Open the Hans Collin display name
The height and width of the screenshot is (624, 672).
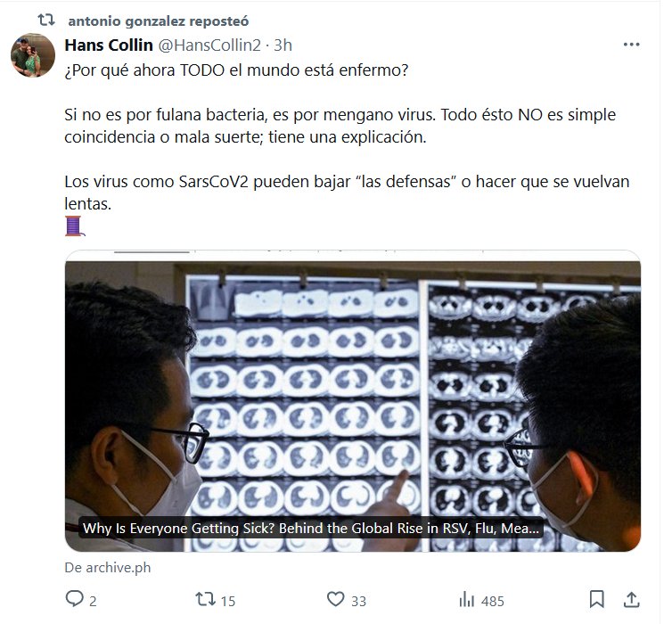click(x=109, y=45)
